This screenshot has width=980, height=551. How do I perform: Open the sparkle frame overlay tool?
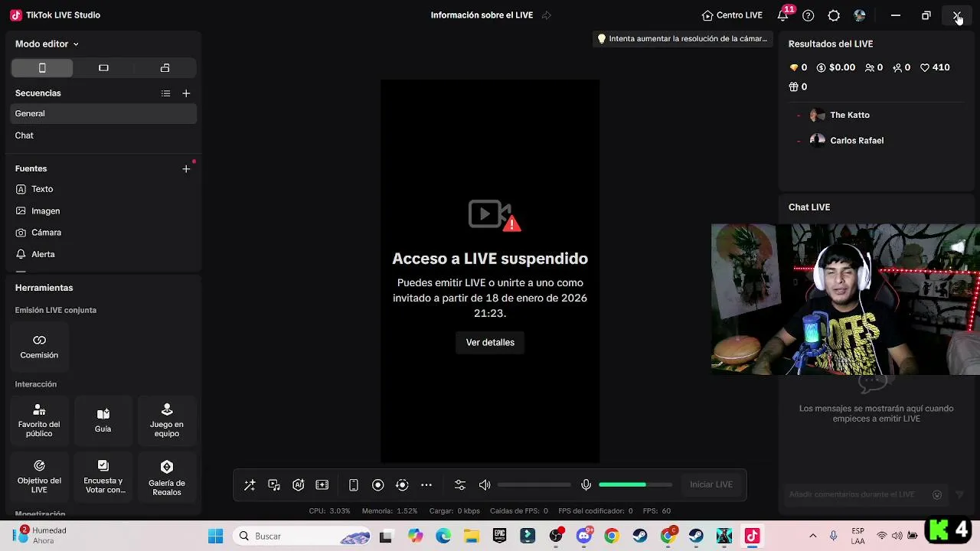[x=322, y=484]
